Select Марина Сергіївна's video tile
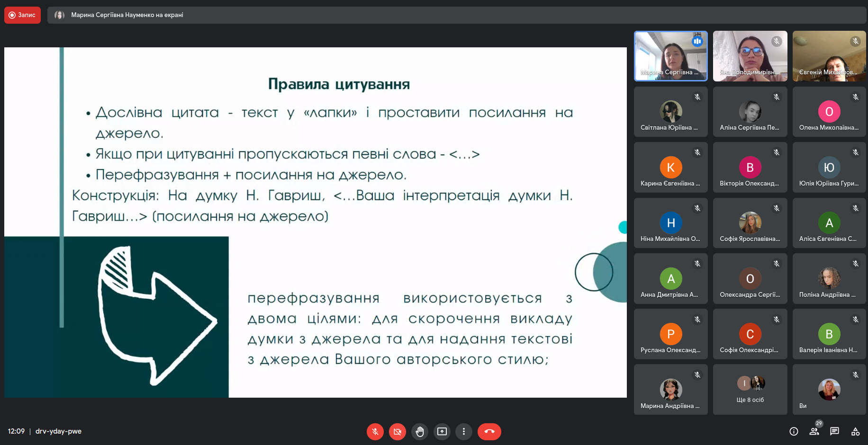The image size is (868, 445). [670, 56]
